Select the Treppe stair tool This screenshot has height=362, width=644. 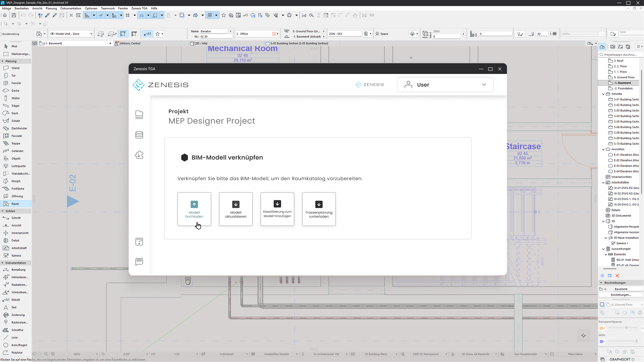click(x=15, y=144)
